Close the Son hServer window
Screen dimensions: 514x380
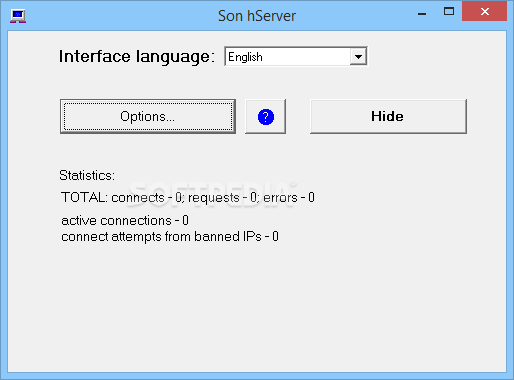click(484, 12)
